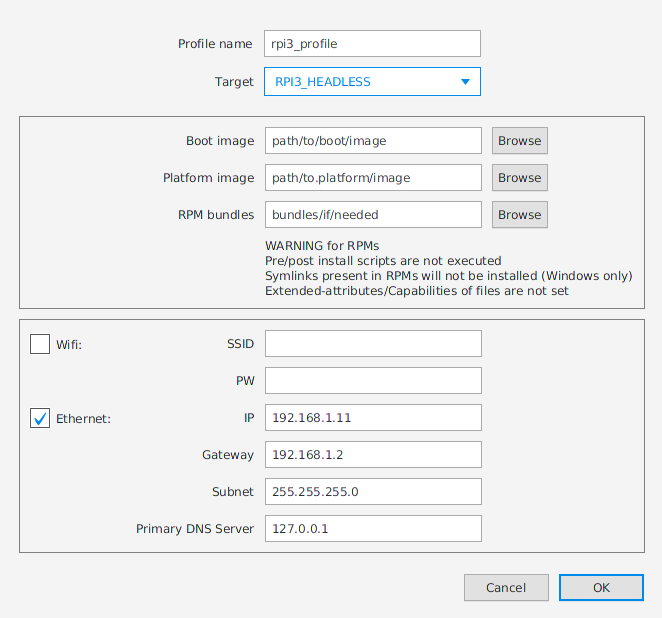The image size is (662, 618).
Task: Focus the Primary DNS Server field
Action: 372,529
